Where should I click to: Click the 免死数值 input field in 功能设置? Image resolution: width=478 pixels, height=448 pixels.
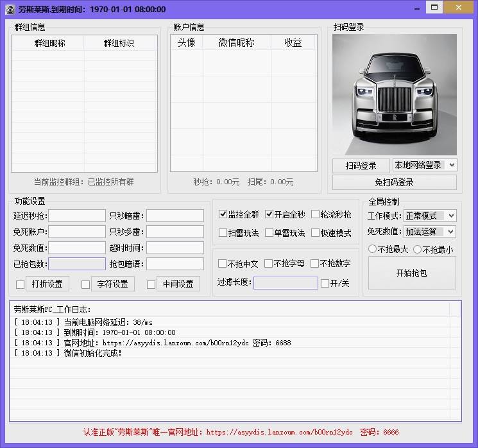[77, 248]
